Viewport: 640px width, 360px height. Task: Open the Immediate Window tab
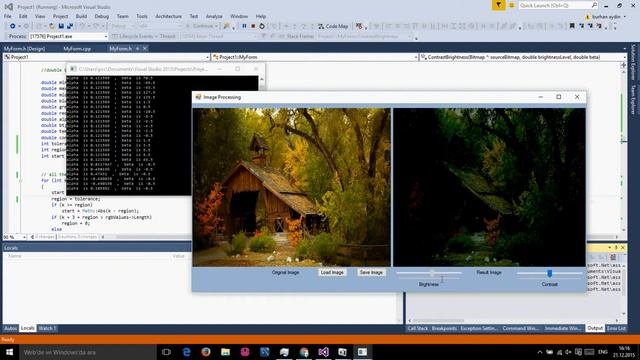563,328
